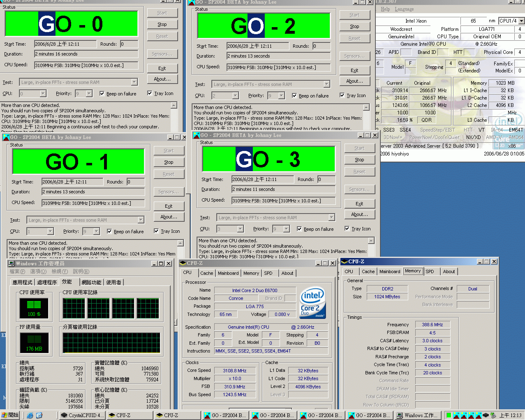
Task: Open Internet Explorer from the quick launch
Action: (x=30, y=415)
